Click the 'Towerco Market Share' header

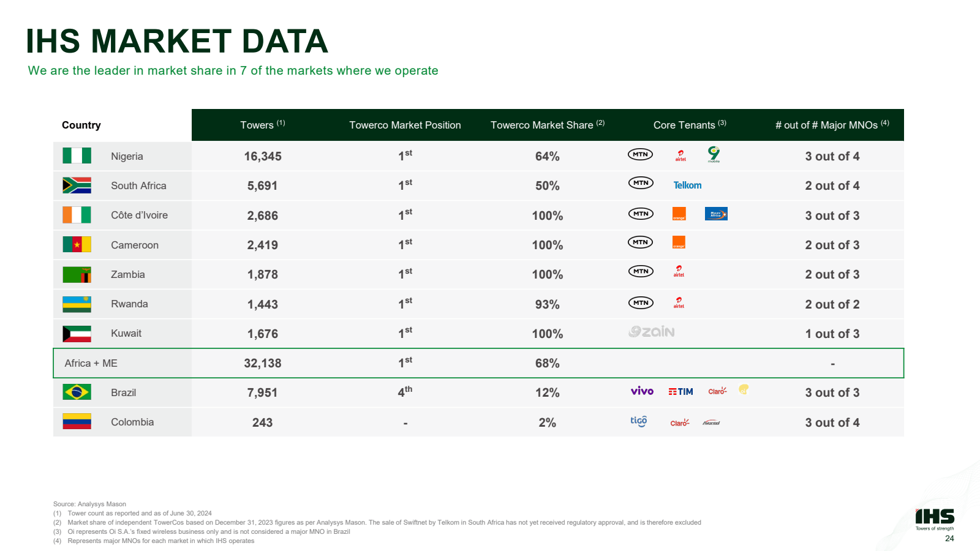point(548,124)
